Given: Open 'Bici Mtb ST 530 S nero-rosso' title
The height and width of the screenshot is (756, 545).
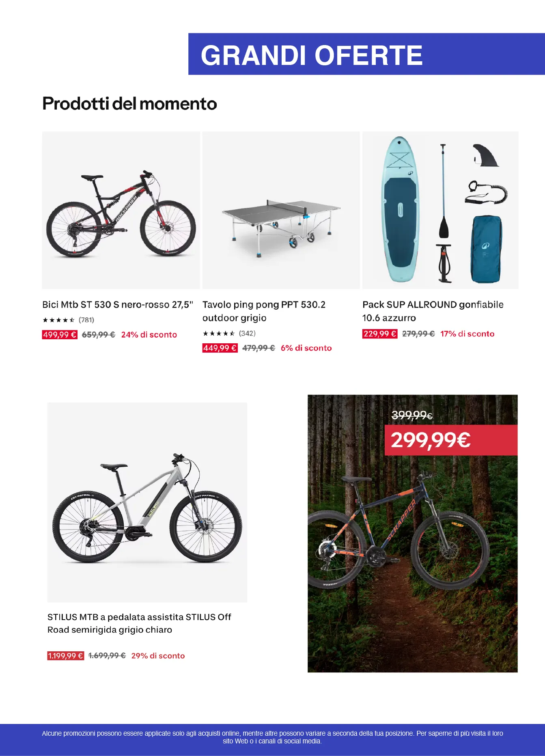Looking at the screenshot, I should point(118,305).
